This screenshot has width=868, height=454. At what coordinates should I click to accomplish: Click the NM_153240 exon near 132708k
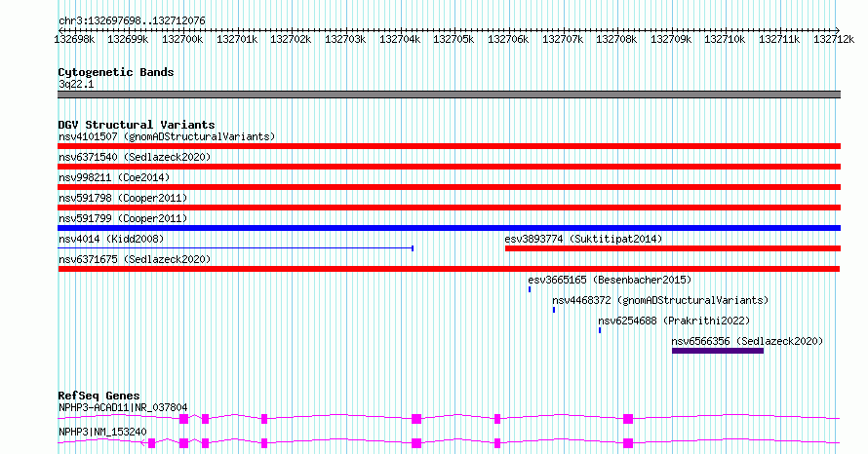[x=628, y=443]
